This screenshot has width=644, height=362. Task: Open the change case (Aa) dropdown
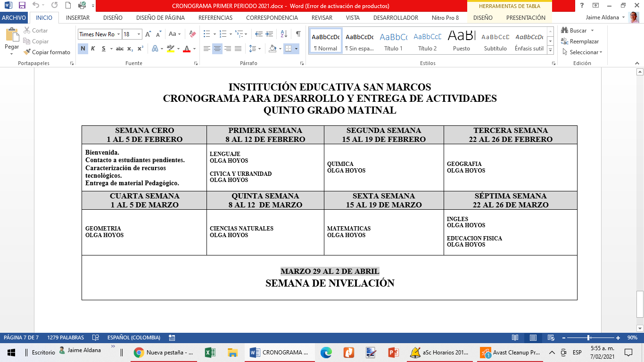pyautogui.click(x=175, y=34)
